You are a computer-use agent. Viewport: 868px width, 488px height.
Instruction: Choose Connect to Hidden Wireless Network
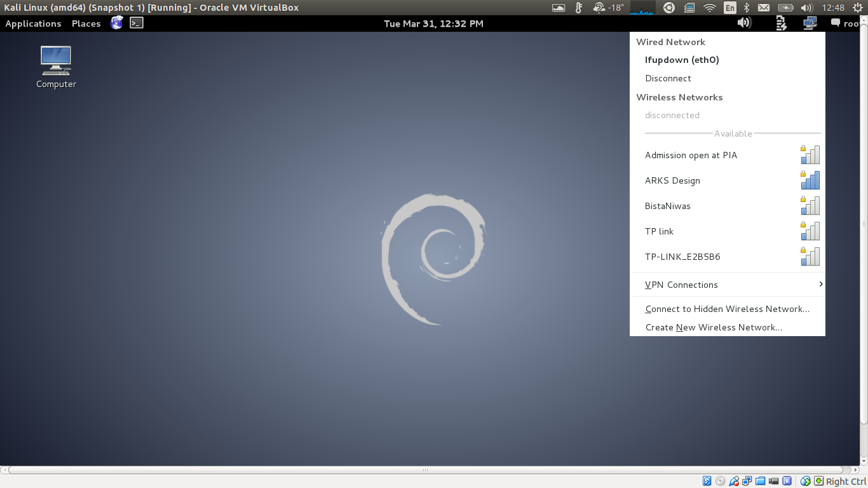pyautogui.click(x=727, y=309)
